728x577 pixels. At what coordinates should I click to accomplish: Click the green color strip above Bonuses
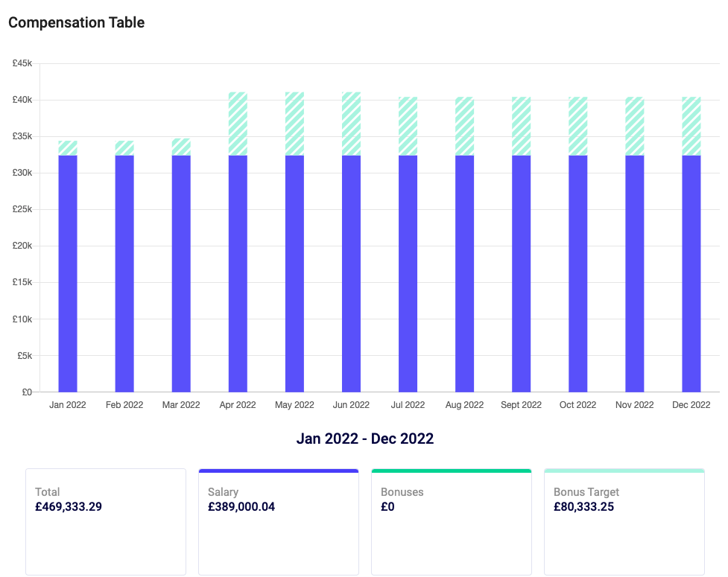pyautogui.click(x=451, y=471)
